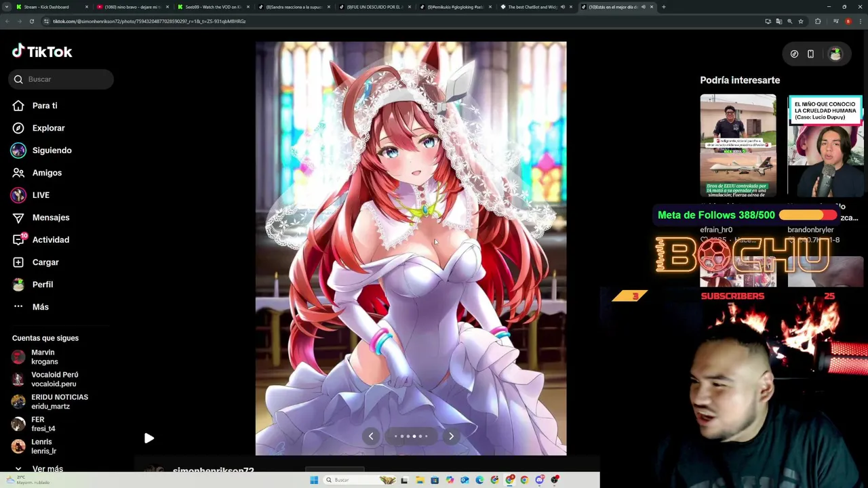Open the Lucio Dupuy case video thumbnail
Image resolution: width=868 pixels, height=488 pixels.
825,145
